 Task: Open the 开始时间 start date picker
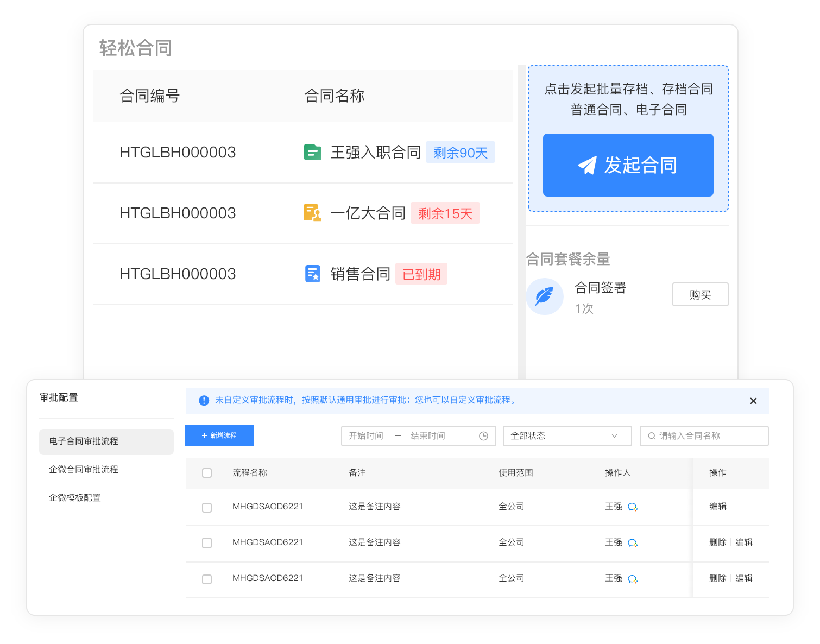(x=366, y=436)
